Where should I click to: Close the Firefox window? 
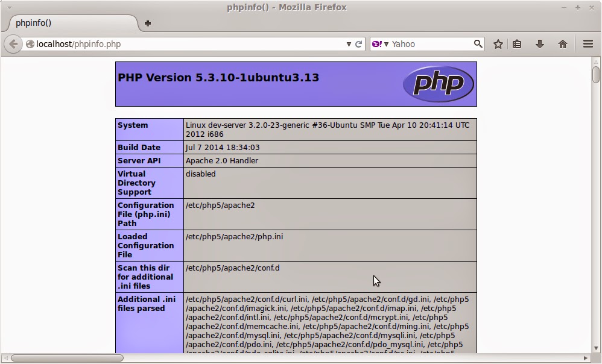(x=592, y=8)
